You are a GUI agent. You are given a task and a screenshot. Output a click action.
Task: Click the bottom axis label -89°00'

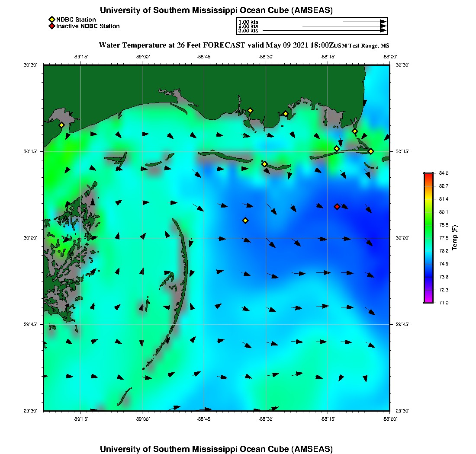point(143,419)
